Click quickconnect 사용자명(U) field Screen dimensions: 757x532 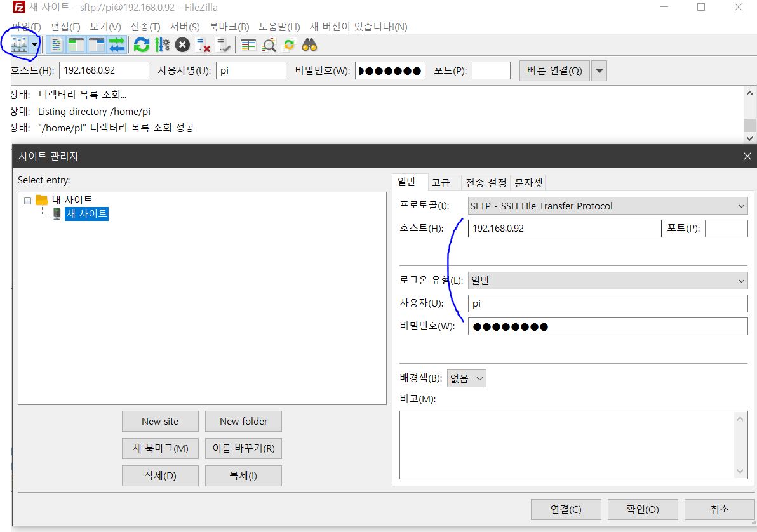coord(251,70)
